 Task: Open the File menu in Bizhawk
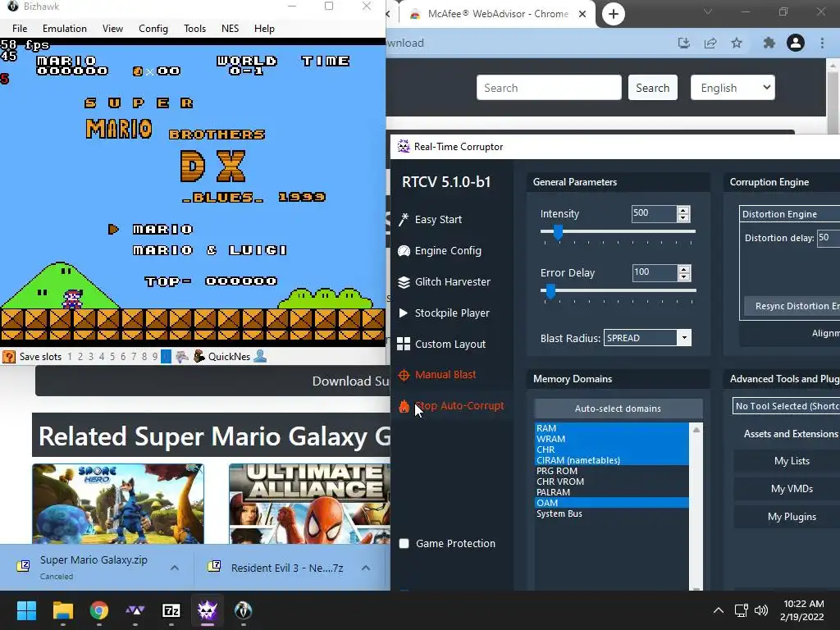coord(20,29)
